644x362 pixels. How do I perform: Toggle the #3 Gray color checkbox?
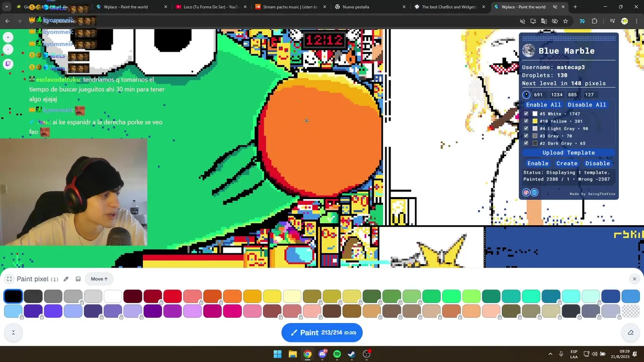pos(526,136)
